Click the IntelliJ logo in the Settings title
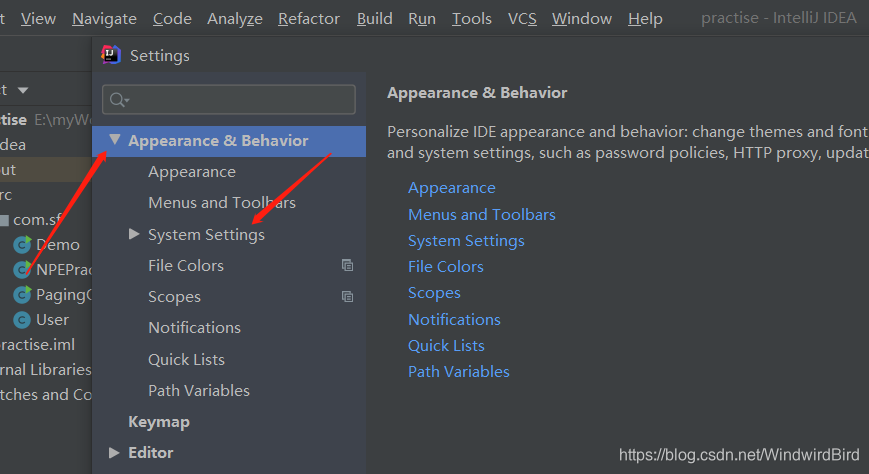The image size is (869, 474). pos(111,55)
